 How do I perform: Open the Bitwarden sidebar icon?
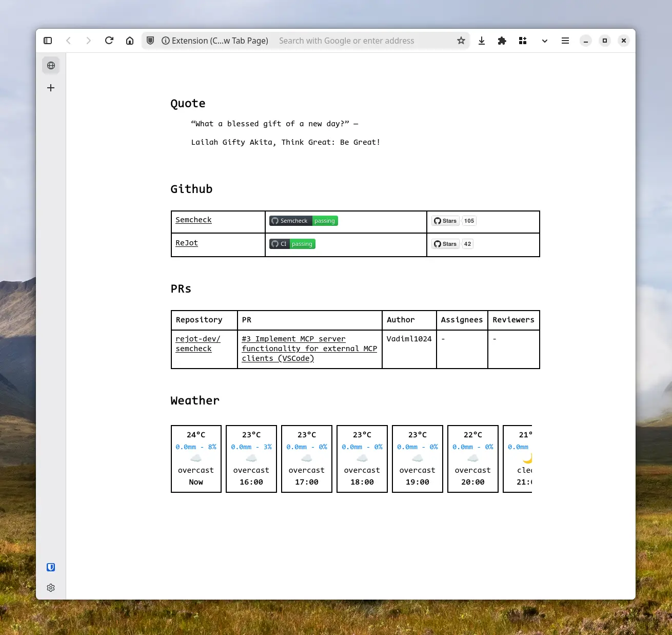51,567
